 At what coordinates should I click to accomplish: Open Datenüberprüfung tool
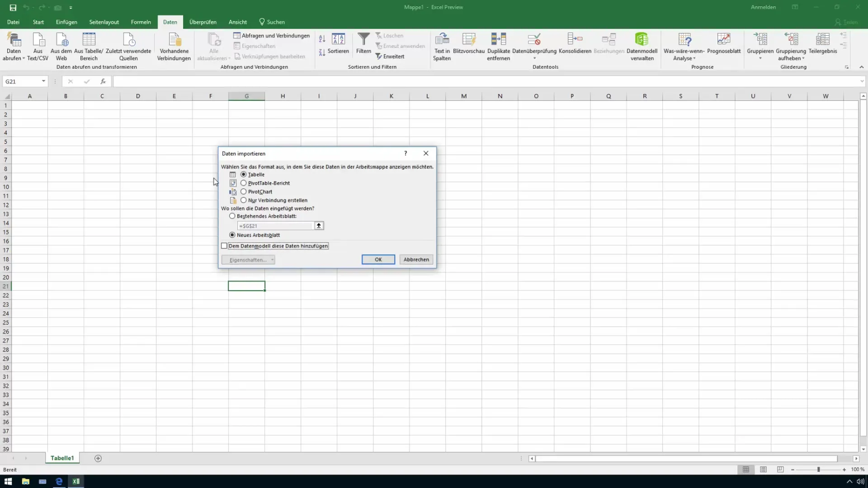(x=534, y=47)
